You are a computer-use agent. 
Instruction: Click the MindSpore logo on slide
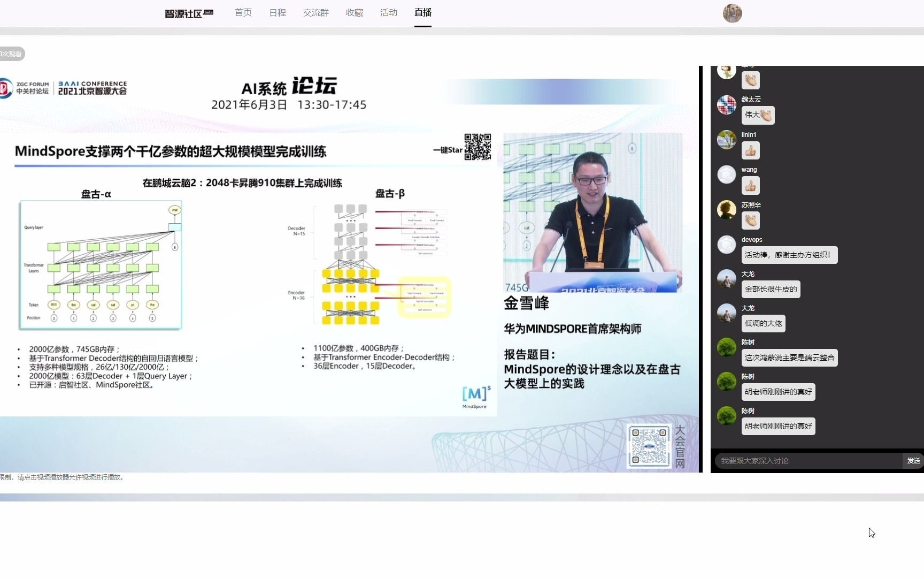(475, 397)
